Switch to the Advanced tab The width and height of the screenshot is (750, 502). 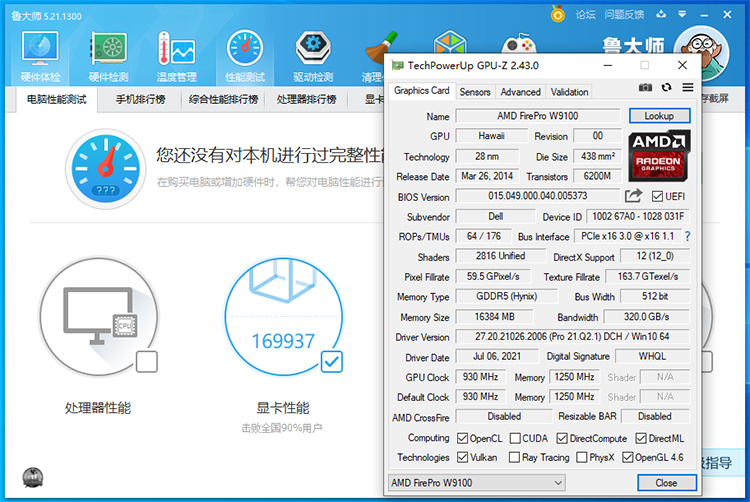[520, 92]
